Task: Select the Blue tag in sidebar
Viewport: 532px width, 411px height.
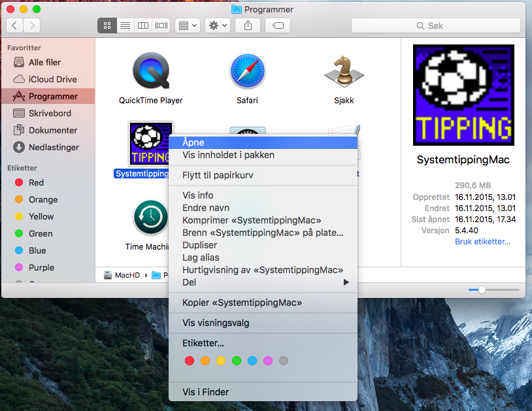Action: (48, 250)
